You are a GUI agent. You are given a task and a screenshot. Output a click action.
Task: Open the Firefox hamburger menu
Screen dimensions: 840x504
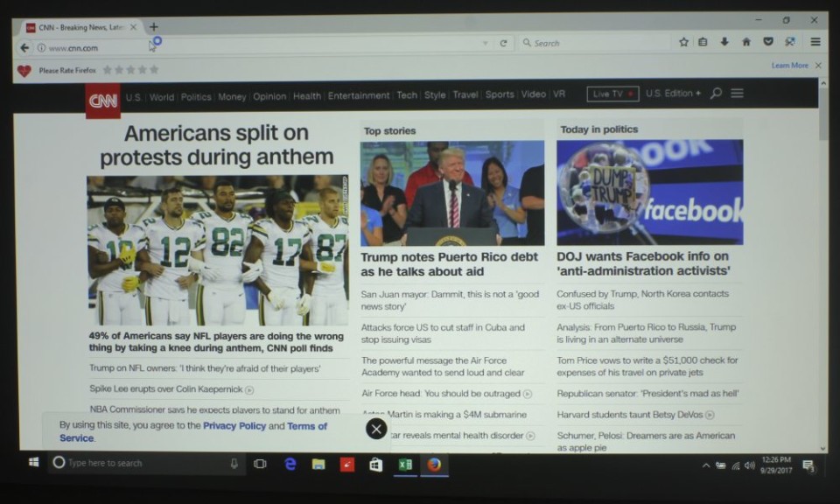[815, 41]
